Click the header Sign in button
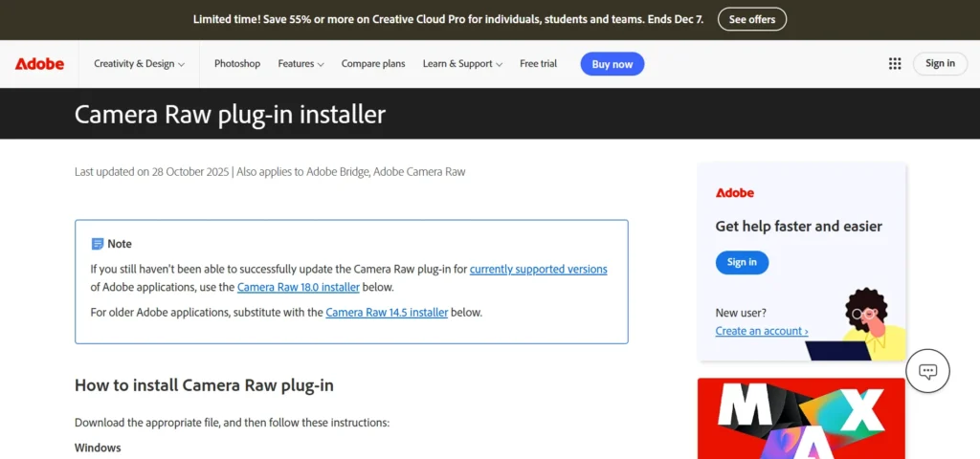 point(940,64)
